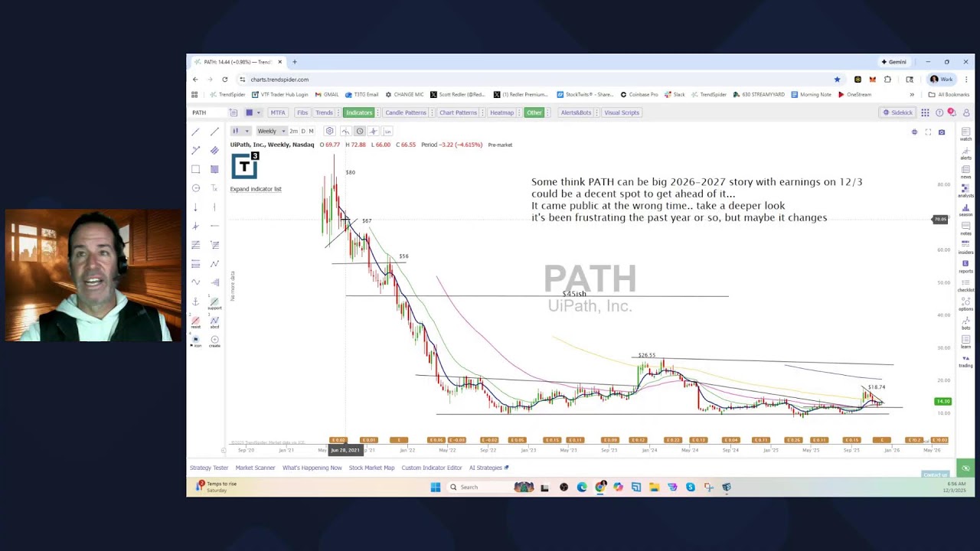This screenshot has width=980, height=551.
Task: Select the circle drawing tool
Action: tap(195, 188)
